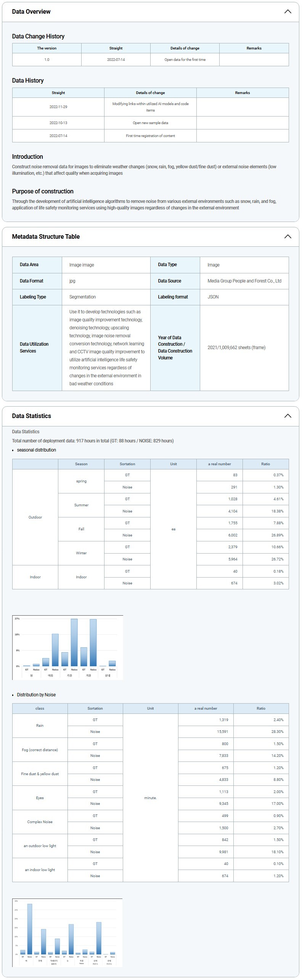The height and width of the screenshot is (980, 302).
Task: Select the 2022-11-29 date cell
Action: coord(58,107)
